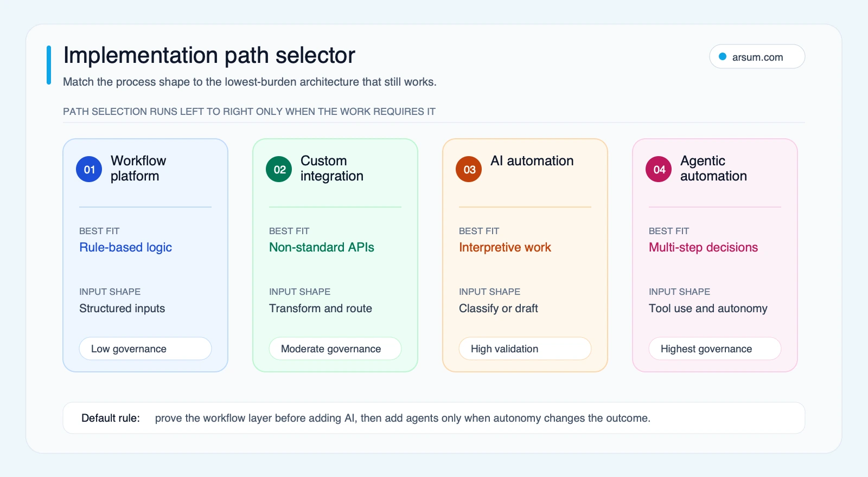Click the PATH SELECTION RUNS LEFT TO RIGHT caption
The height and width of the screenshot is (477, 868).
tap(249, 112)
